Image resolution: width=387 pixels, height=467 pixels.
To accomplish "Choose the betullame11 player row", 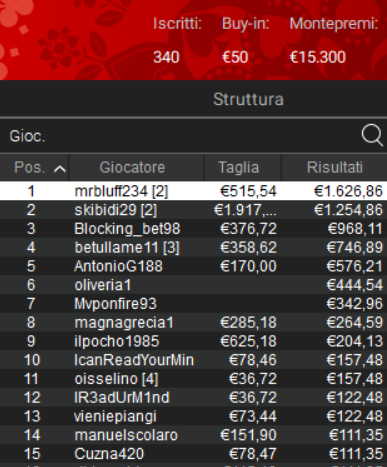I will (x=193, y=247).
